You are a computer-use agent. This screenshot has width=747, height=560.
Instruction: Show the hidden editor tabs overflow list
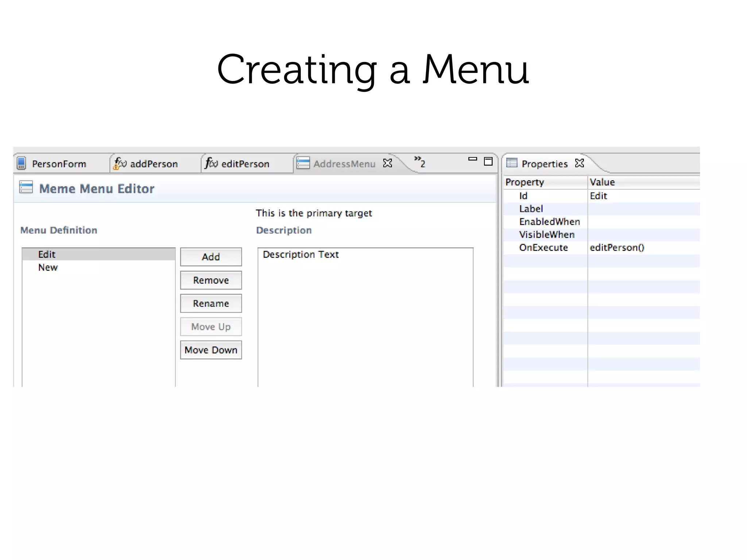419,162
